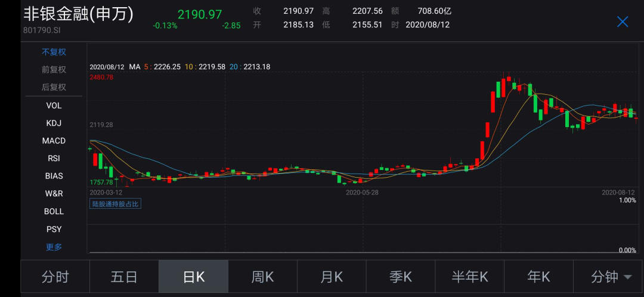644x297 pixels.
Task: View the 月K monthly chart tab
Action: tap(332, 277)
